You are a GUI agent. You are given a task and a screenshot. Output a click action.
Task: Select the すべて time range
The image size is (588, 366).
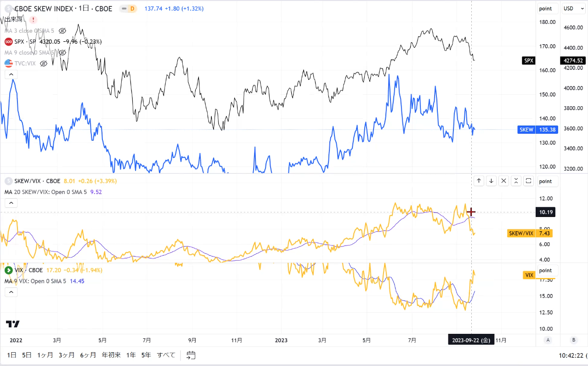[166, 355]
